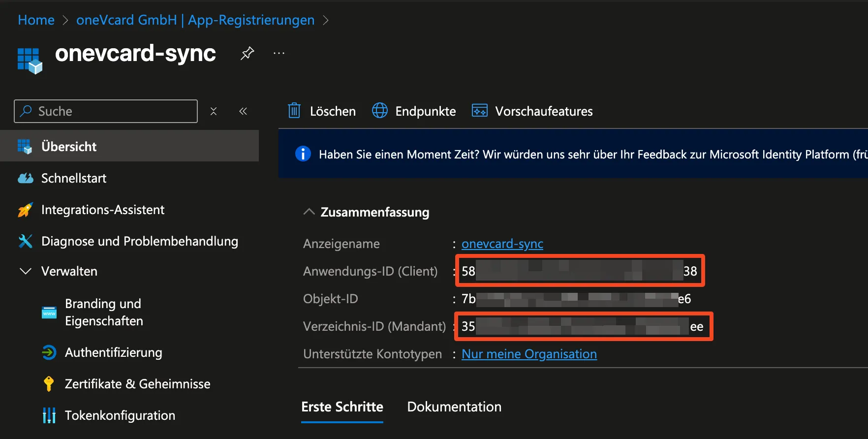
Task: Go to the Home breadcrumb
Action: [36, 20]
